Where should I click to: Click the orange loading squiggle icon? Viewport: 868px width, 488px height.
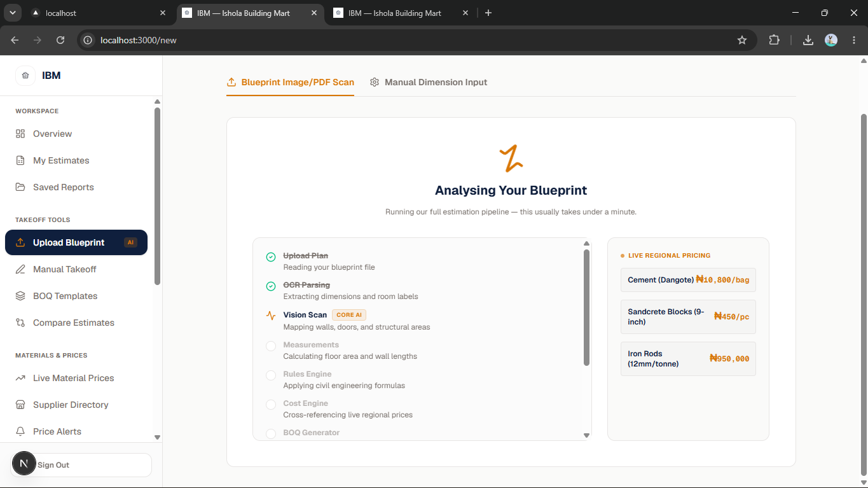tap(511, 158)
